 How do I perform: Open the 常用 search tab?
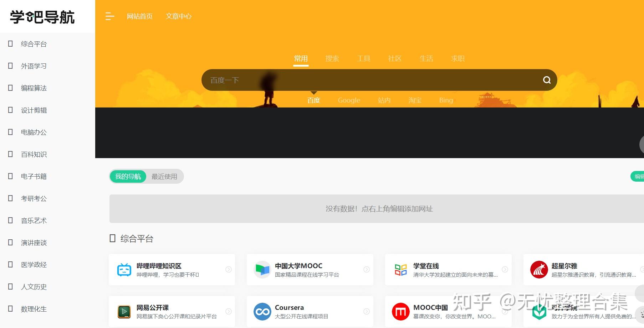click(301, 59)
